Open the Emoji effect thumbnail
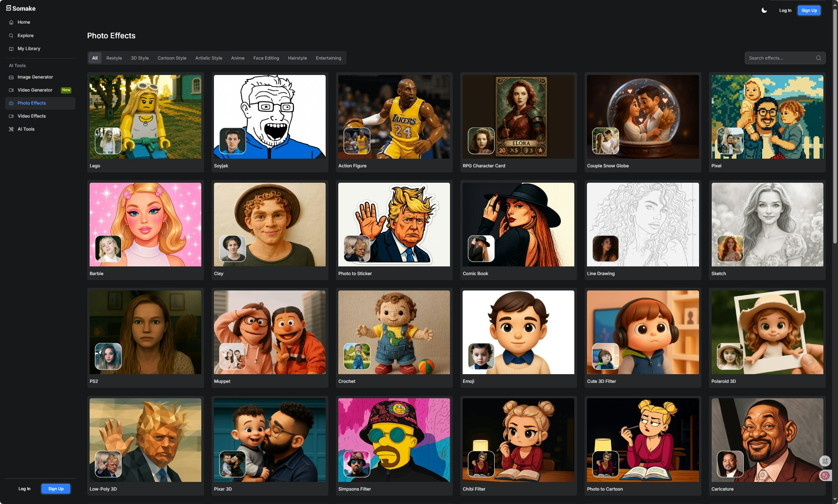 [518, 332]
